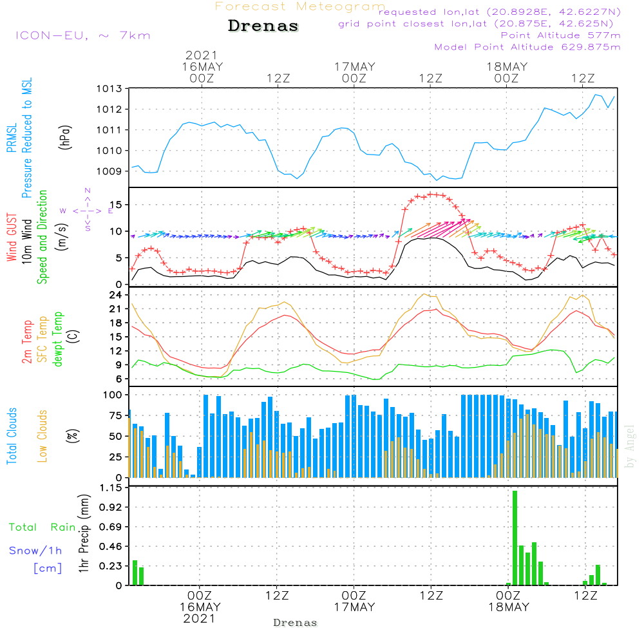Click requested lon,lat coordinates text
This screenshot has width=644, height=644.
point(500,12)
